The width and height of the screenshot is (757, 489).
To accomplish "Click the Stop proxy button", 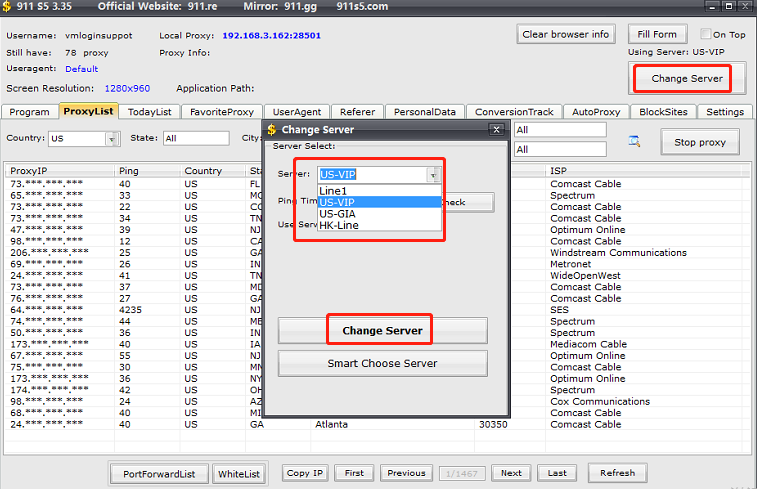I will click(699, 142).
